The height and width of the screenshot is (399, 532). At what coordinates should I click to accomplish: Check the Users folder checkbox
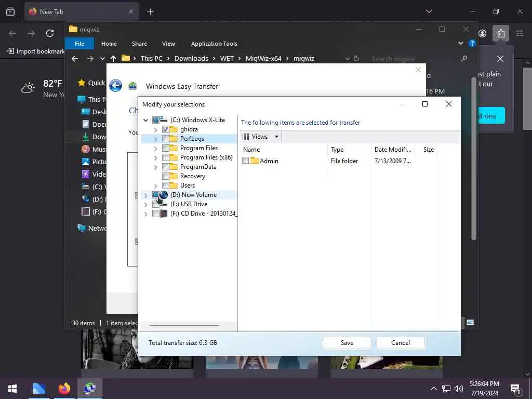click(166, 185)
